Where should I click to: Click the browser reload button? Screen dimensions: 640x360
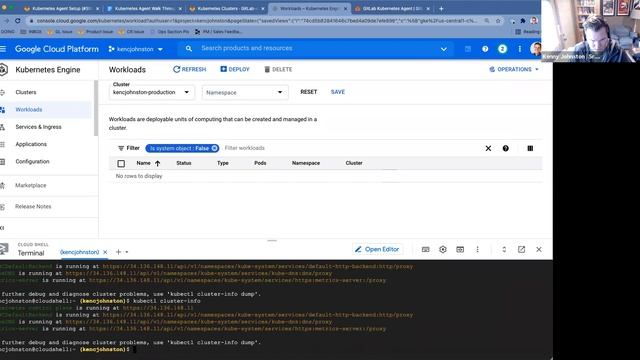[18, 20]
